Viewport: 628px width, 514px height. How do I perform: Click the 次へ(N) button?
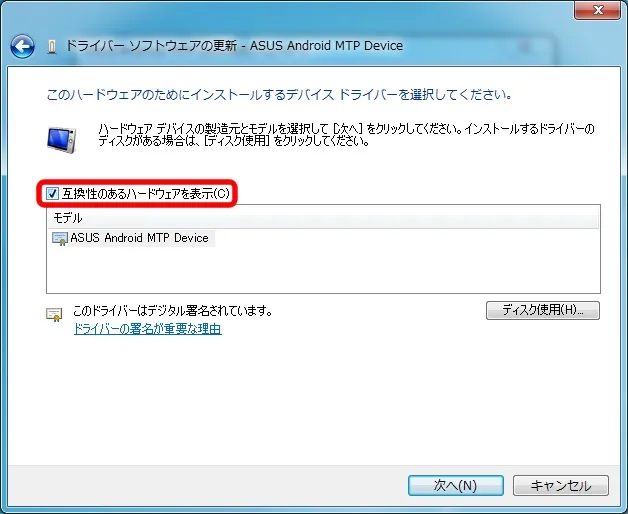coord(456,486)
